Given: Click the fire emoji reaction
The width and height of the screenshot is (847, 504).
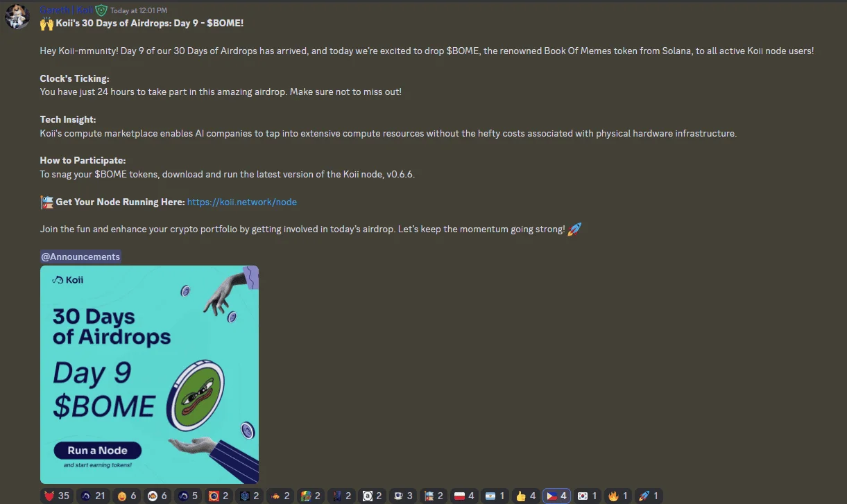Looking at the screenshot, I should tap(617, 496).
